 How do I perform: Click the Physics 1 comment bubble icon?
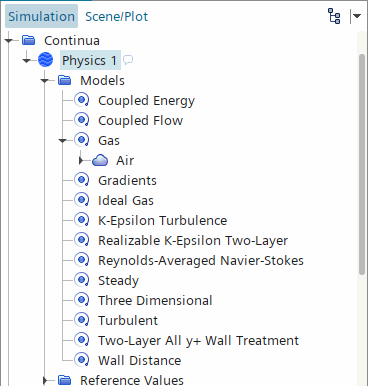click(x=128, y=60)
